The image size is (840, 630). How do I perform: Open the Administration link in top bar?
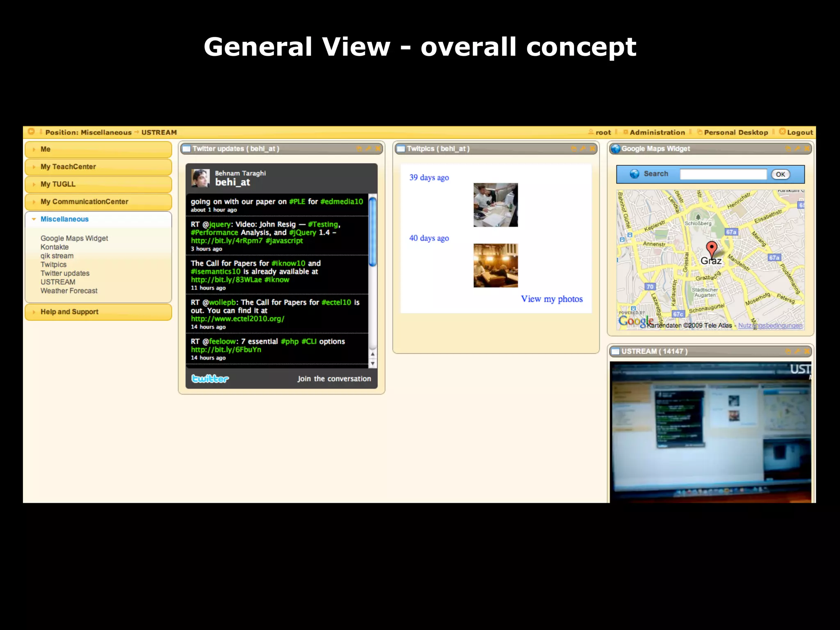(x=657, y=132)
